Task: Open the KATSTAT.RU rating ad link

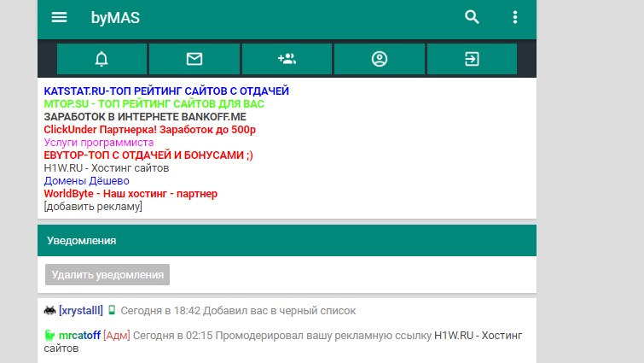Action: click(x=166, y=91)
